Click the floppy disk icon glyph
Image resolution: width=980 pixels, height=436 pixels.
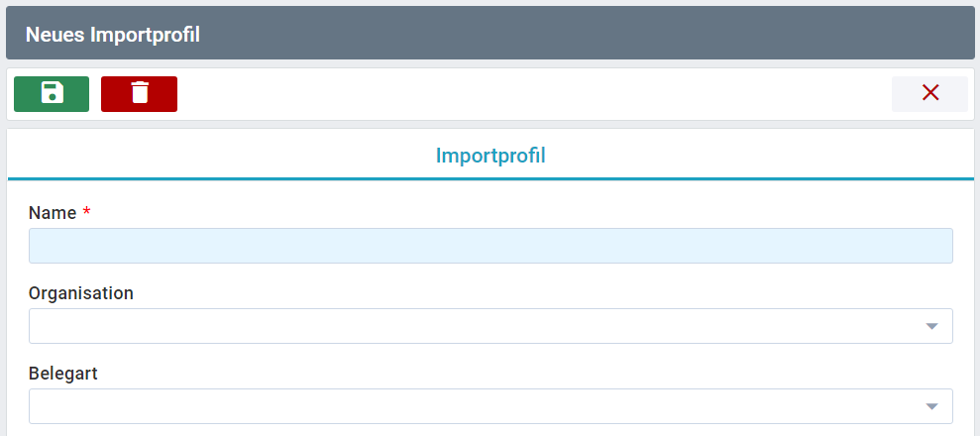pyautogui.click(x=53, y=92)
